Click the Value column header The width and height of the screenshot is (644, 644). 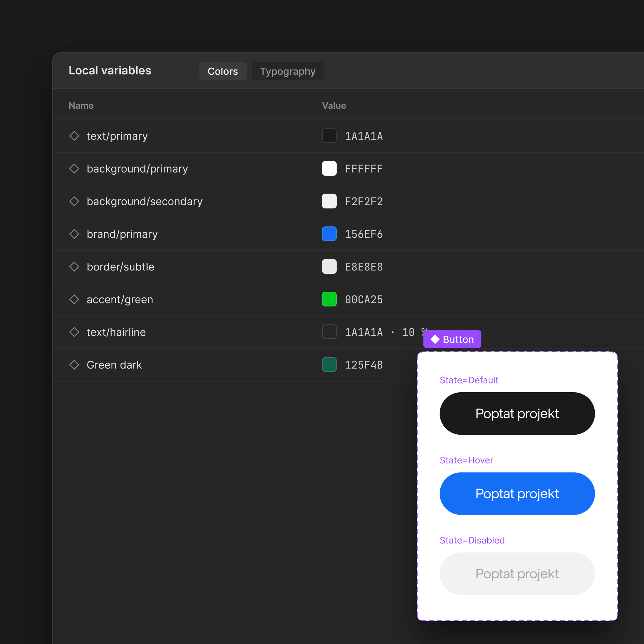coord(334,105)
